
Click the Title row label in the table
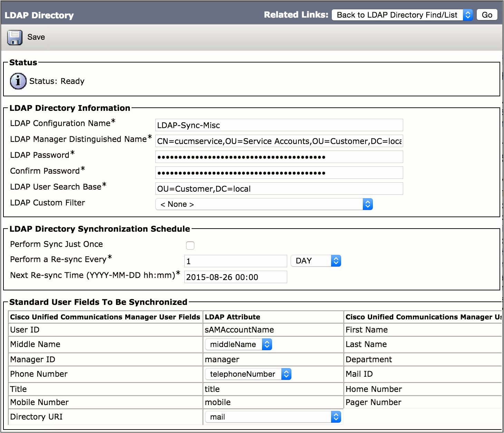[18, 389]
